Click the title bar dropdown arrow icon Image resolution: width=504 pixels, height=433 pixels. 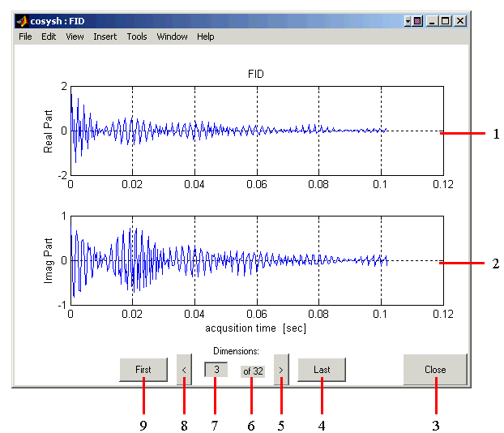408,21
